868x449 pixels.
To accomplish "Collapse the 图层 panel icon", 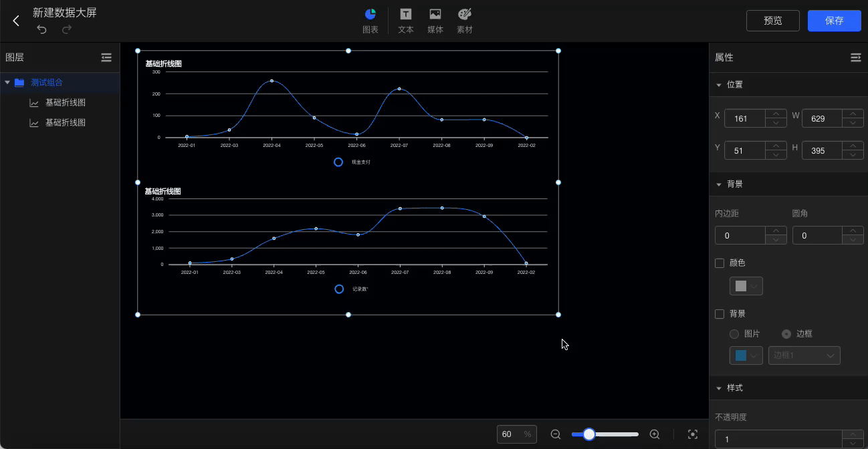I will click(x=106, y=57).
